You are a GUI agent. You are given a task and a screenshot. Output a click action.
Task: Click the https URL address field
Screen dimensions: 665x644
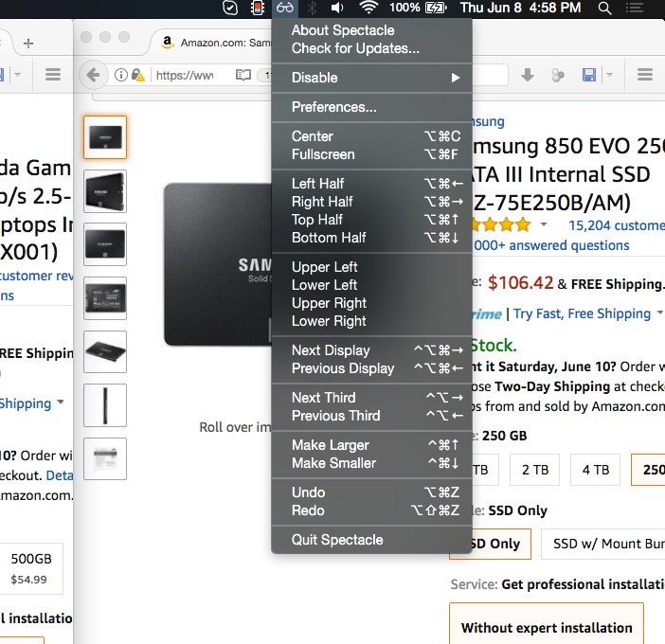coord(185,76)
